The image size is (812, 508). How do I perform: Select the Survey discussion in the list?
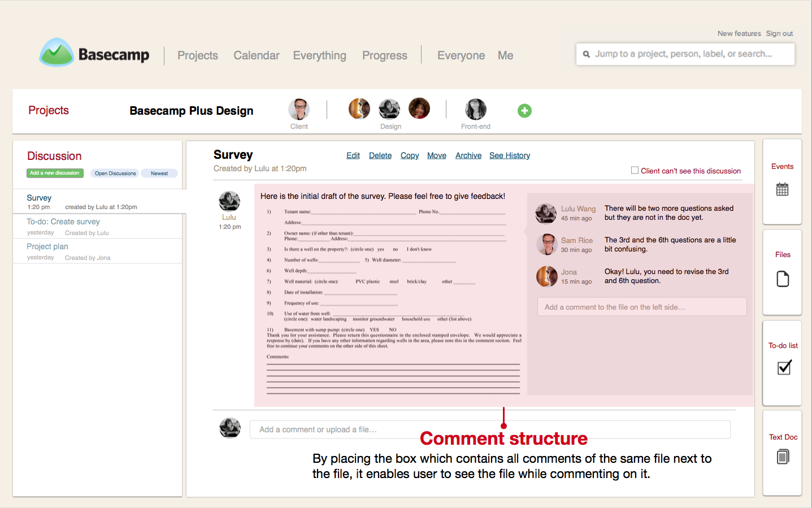click(x=99, y=202)
